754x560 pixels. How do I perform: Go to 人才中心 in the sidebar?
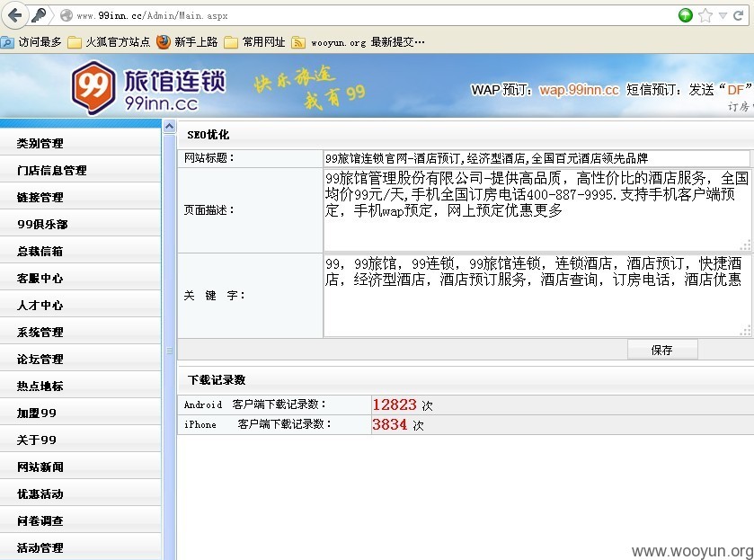pyautogui.click(x=80, y=305)
